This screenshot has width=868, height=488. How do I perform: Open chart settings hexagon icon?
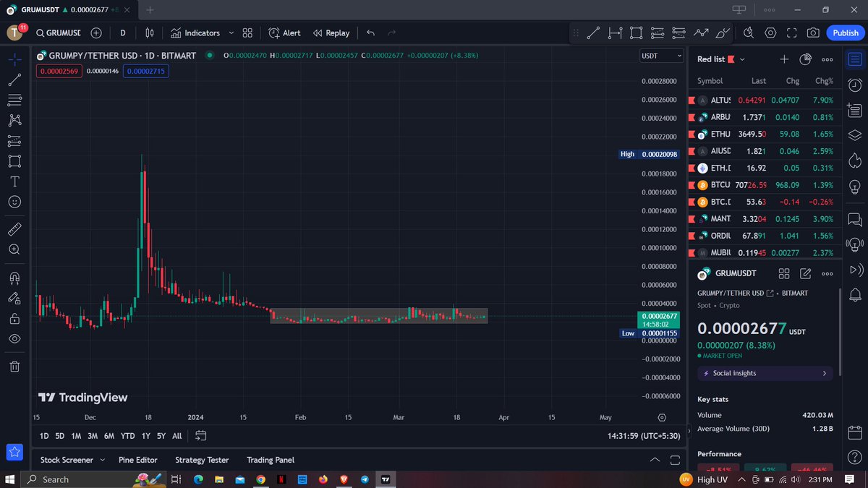771,33
